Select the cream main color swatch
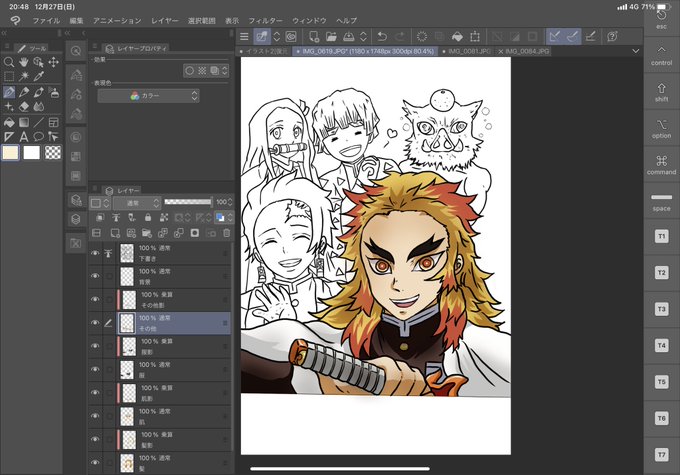The image size is (680, 475). tap(10, 153)
